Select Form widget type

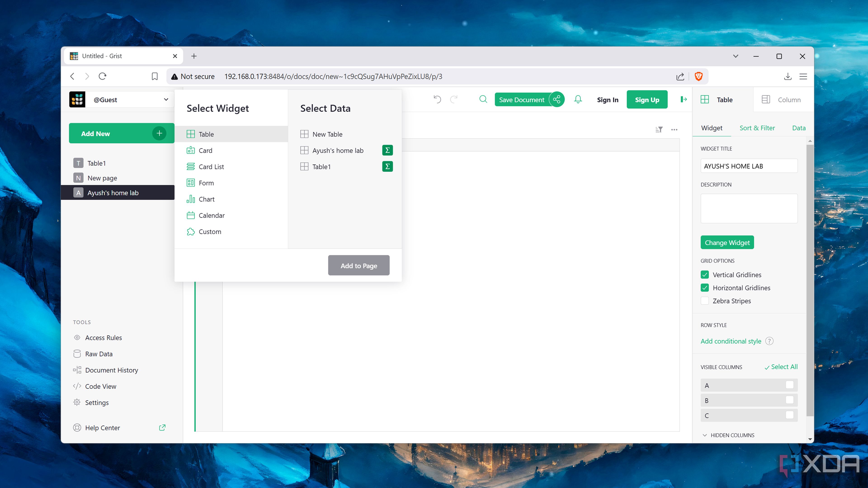coord(231,183)
